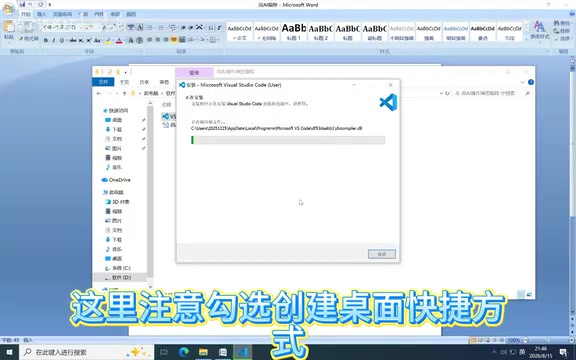This screenshot has height=360, width=576.
Task: Select This PC (此电脑) in navigation pane
Action: coord(114,192)
